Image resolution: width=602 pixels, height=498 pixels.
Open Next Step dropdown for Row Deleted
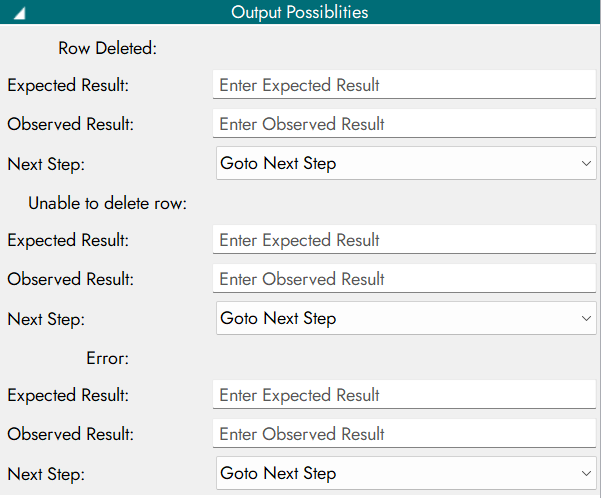pos(404,163)
